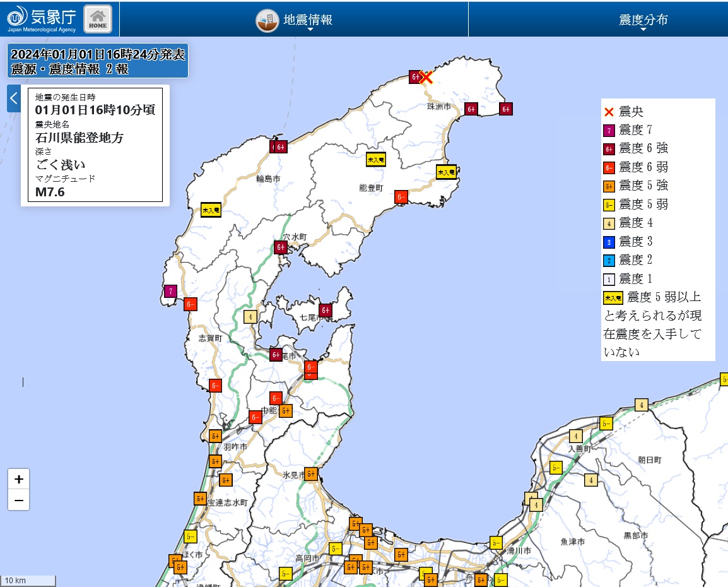The image size is (728, 587).
Task: Open the 地震情報 dropdown menu
Action: 308,20
